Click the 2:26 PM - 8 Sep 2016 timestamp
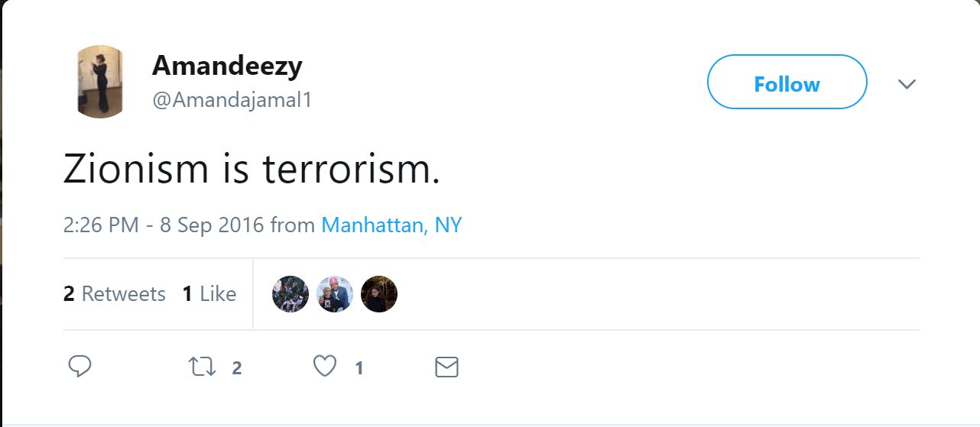980x427 pixels. click(163, 225)
